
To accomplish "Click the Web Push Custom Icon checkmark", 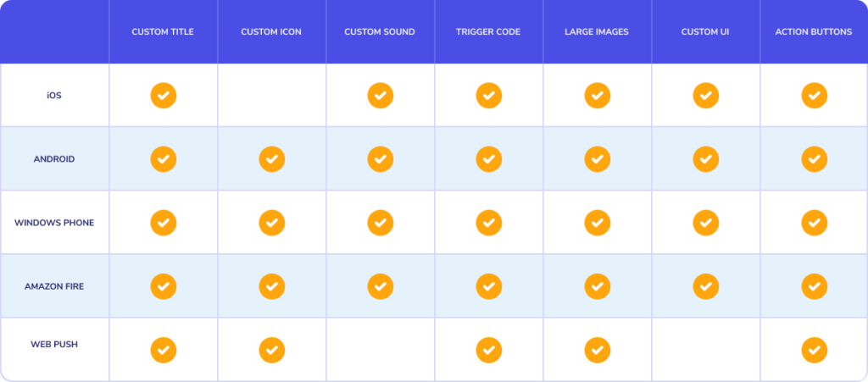I will [272, 350].
